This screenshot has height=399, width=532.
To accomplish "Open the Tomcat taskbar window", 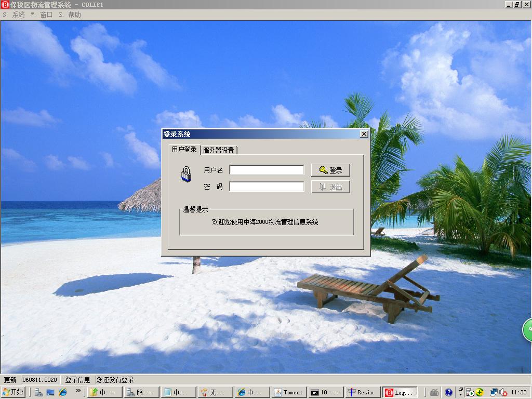I will [288, 392].
